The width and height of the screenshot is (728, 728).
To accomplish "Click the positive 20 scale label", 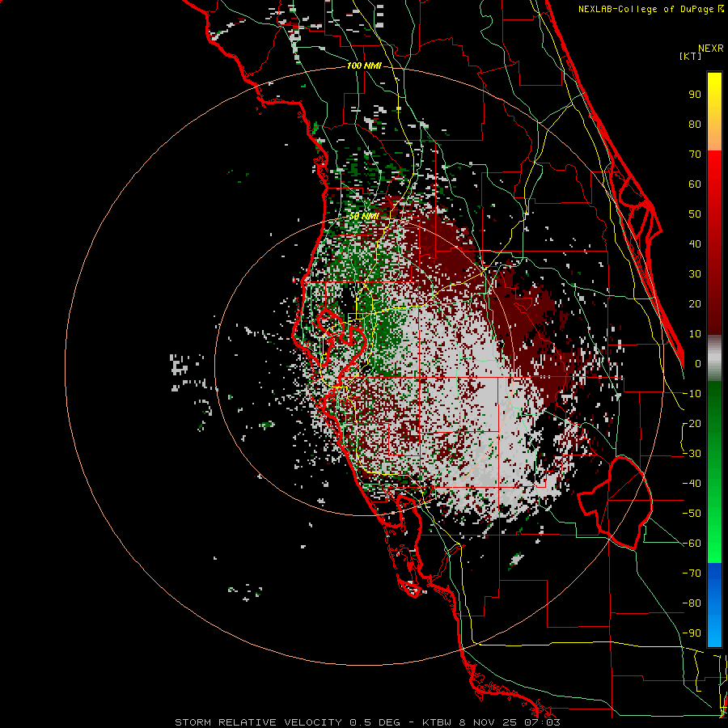I will tap(695, 304).
